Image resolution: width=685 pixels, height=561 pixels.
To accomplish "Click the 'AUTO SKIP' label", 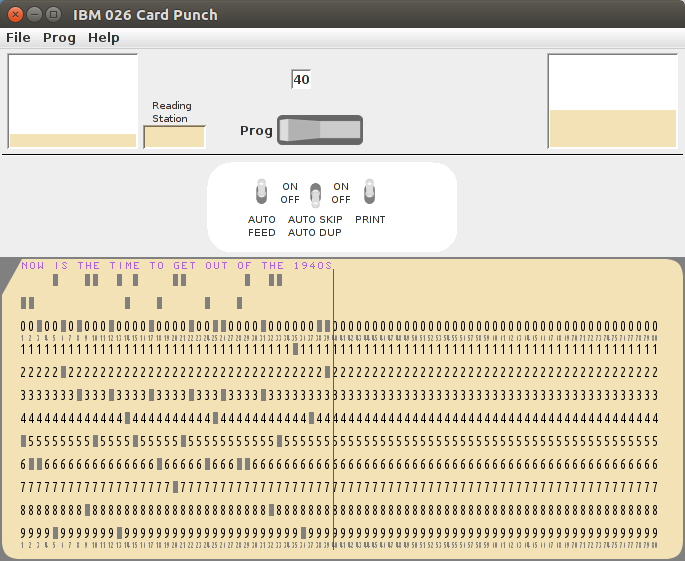I will point(315,219).
